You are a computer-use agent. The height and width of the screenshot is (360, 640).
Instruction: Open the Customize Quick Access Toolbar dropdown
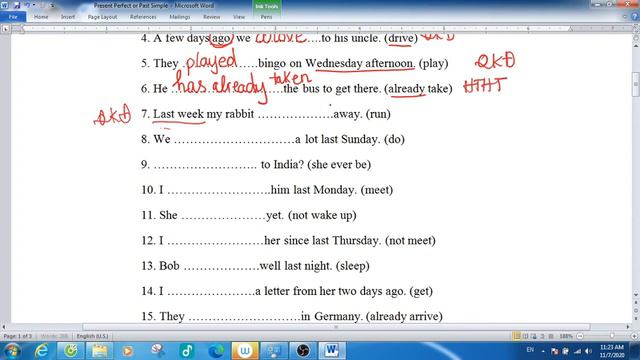[52, 6]
